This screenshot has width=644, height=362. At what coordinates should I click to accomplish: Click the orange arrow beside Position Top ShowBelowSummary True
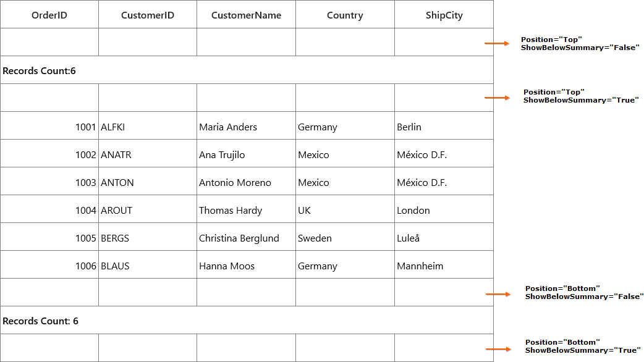[497, 98]
